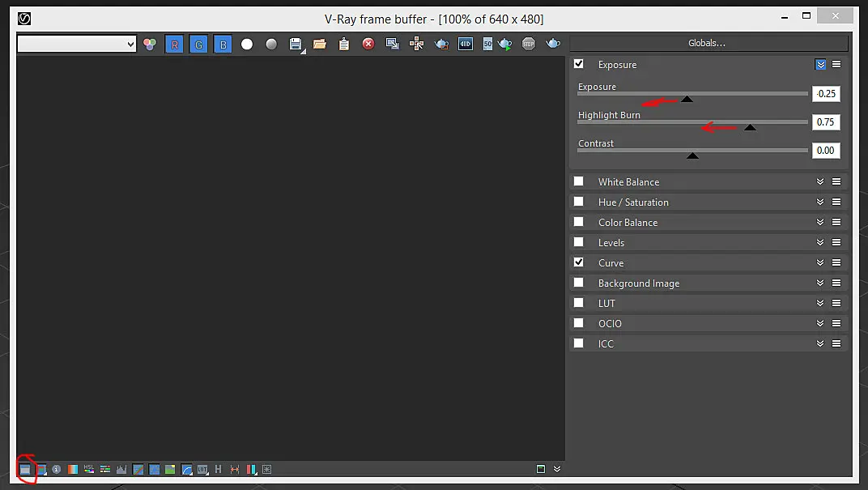868x490 pixels.
Task: Stop rendering with the STOP icon
Action: point(529,45)
